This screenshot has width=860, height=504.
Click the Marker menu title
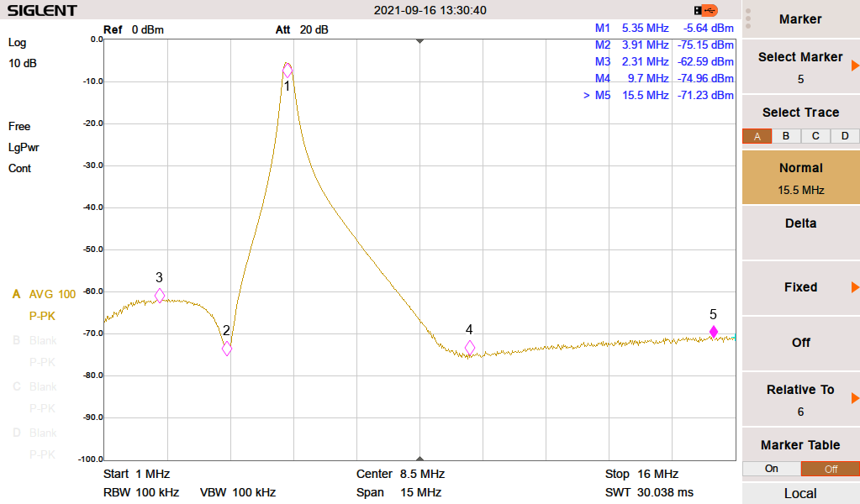(x=801, y=19)
